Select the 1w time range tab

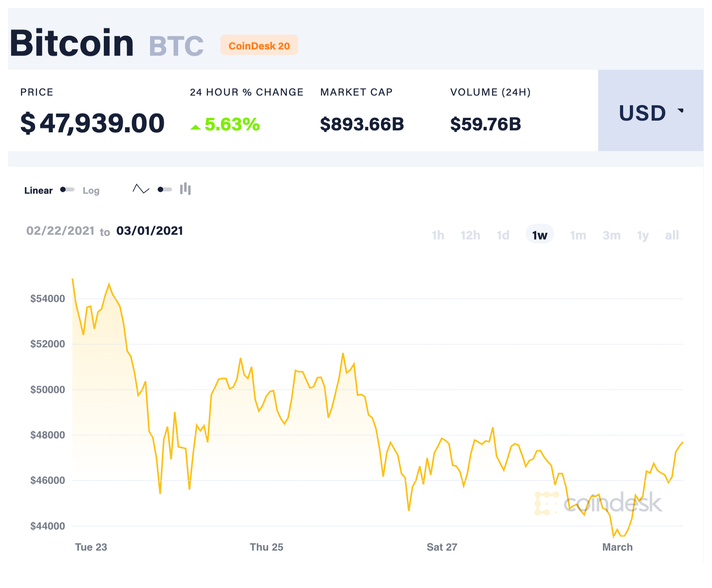tap(539, 235)
